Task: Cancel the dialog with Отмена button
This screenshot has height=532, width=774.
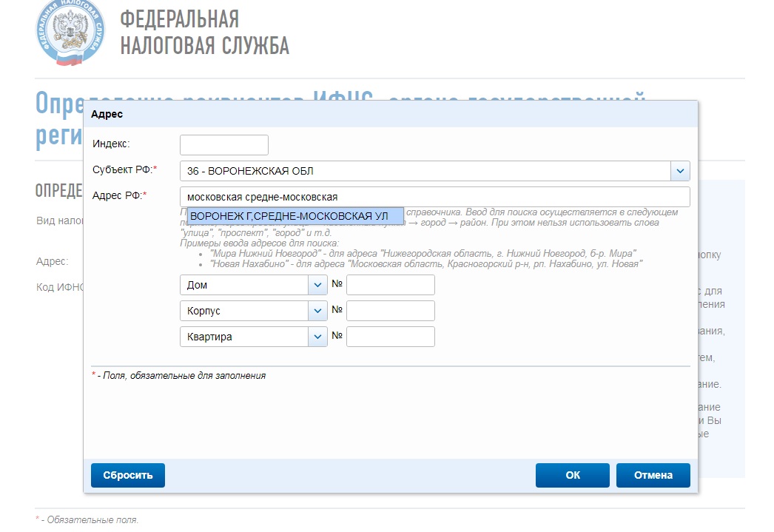Action: [653, 475]
